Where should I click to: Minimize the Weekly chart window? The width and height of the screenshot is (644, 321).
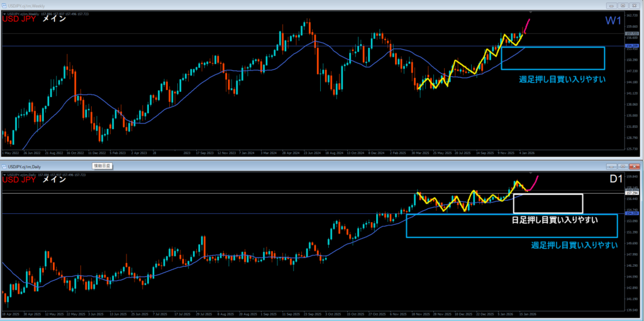click(611, 5)
